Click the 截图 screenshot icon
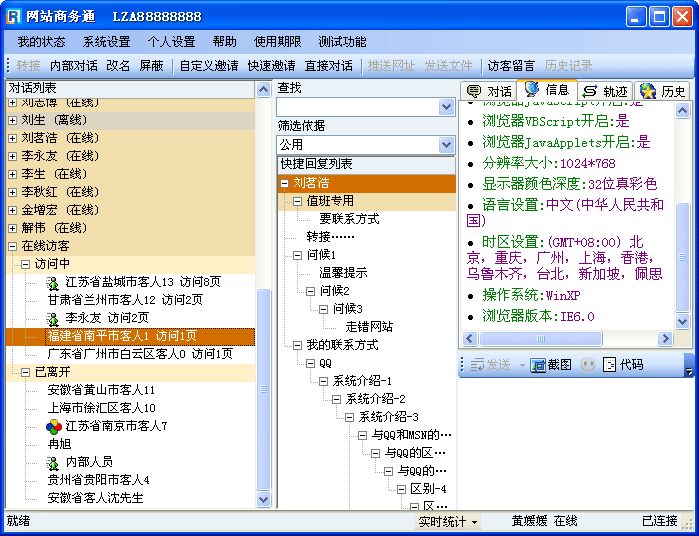699x536 pixels. [538, 365]
